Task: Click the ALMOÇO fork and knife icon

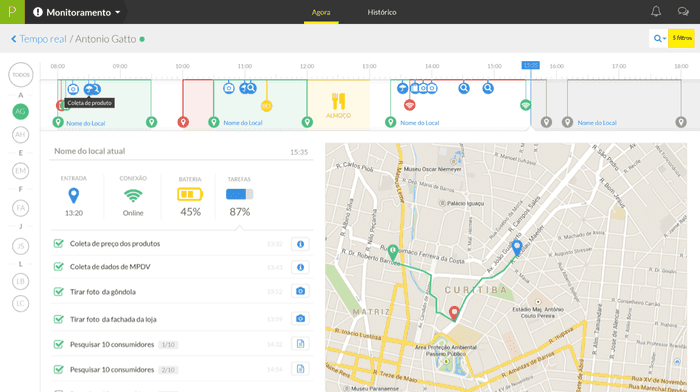Action: coord(338,101)
